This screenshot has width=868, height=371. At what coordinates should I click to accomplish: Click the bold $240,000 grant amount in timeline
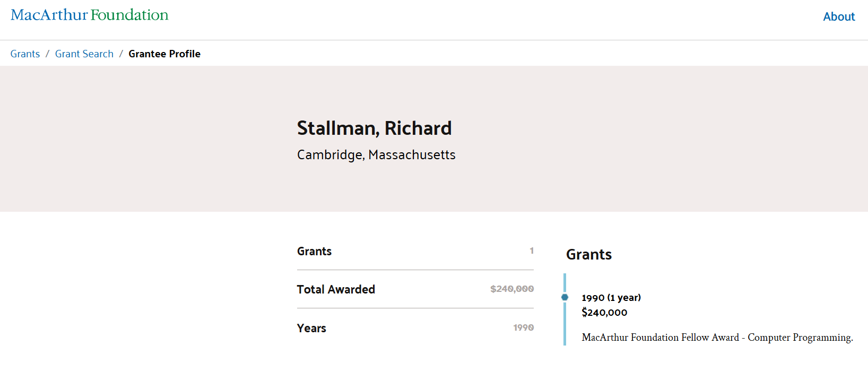point(604,313)
